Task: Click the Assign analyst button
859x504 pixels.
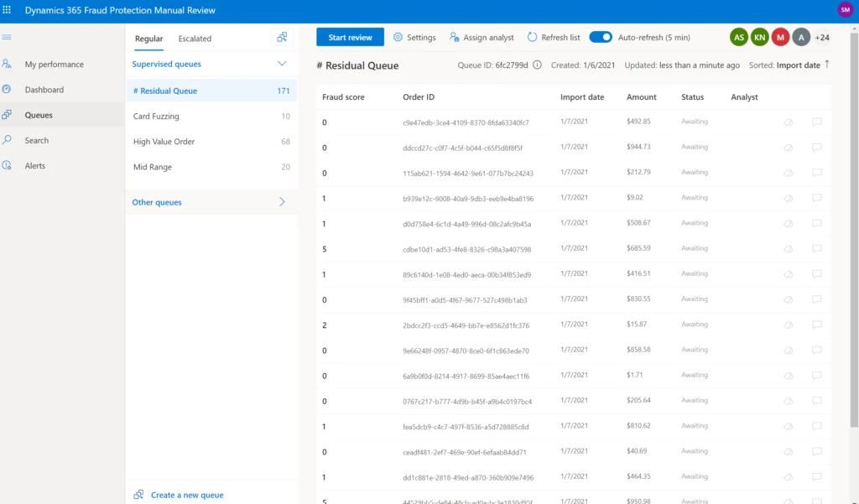Action: pyautogui.click(x=482, y=38)
